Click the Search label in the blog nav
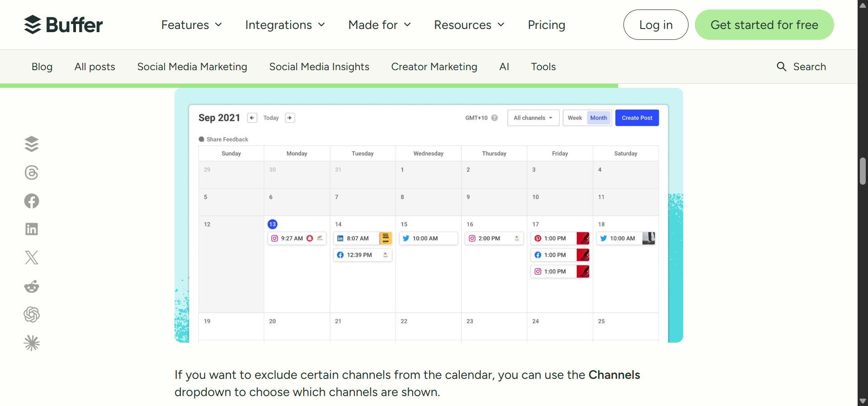 810,67
